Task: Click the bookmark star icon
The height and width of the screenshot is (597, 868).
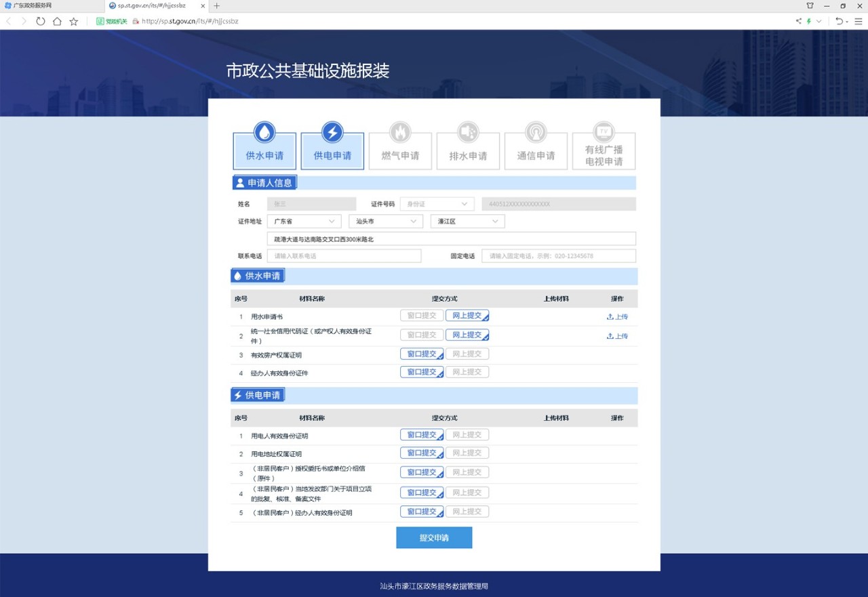Action: coord(74,21)
